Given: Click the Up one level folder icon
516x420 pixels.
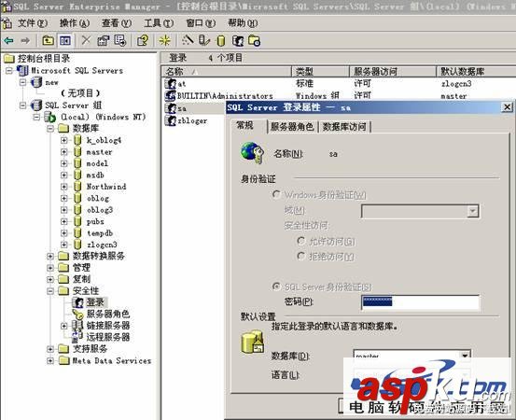Looking at the screenshot, I should (49, 40).
